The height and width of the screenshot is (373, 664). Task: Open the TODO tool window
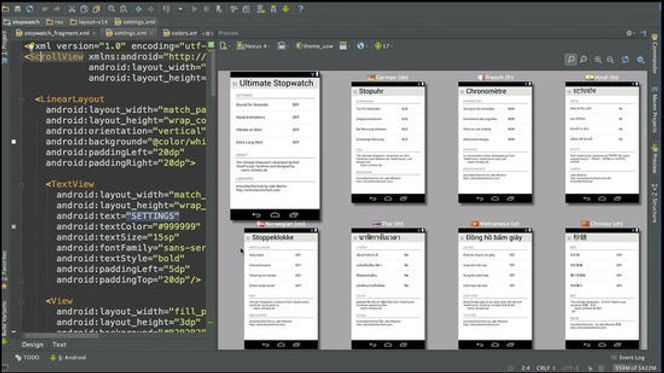click(28, 358)
